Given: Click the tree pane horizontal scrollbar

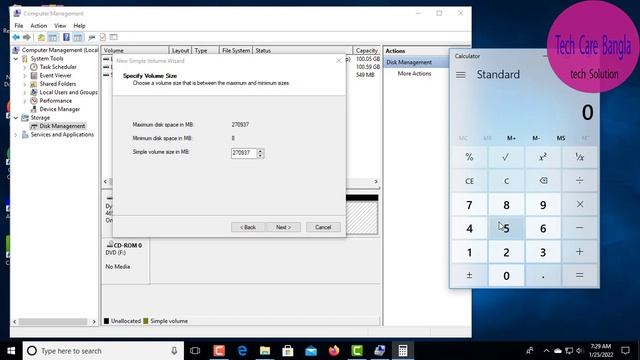Looking at the screenshot, I should [x=54, y=322].
